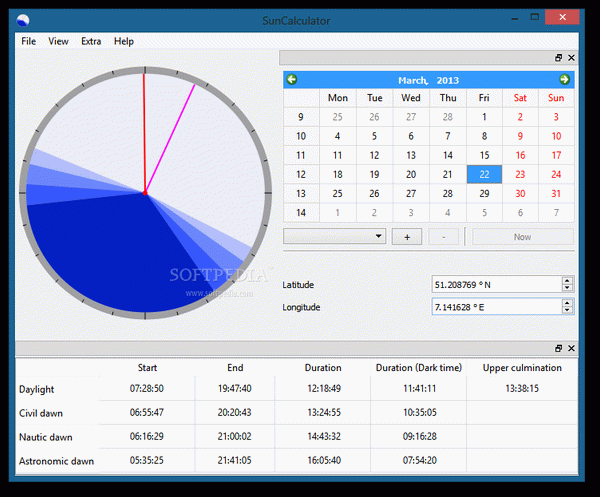
Task: Minimize the SunCalculator window
Action: (x=515, y=17)
